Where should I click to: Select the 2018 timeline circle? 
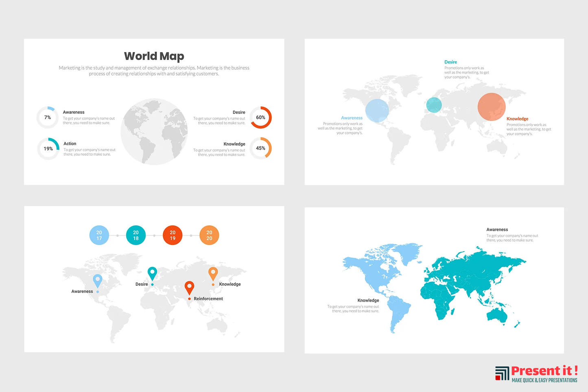click(136, 235)
